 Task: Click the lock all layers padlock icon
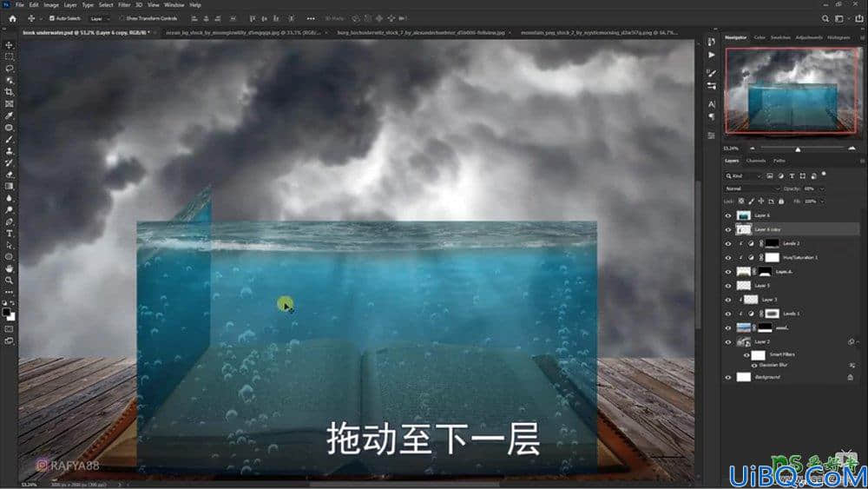click(x=781, y=201)
